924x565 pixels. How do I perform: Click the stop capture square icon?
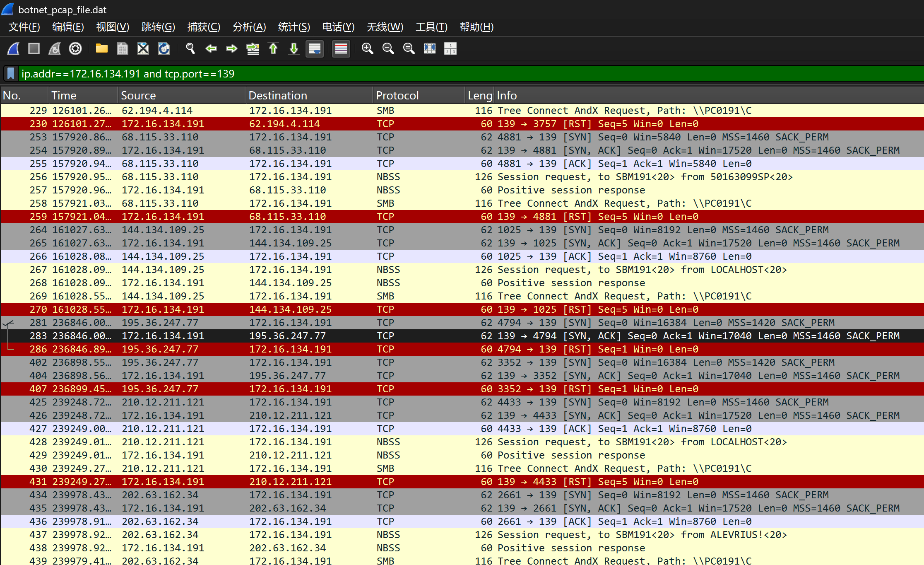click(x=34, y=49)
